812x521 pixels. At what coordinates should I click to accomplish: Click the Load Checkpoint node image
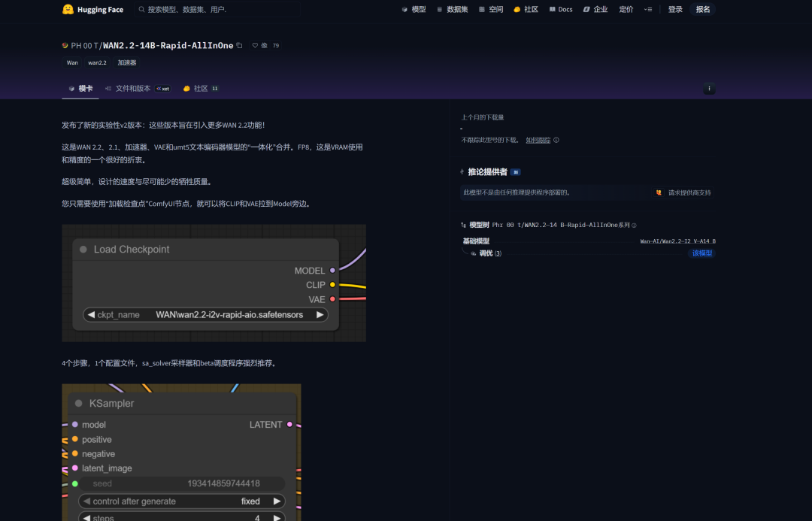pos(214,283)
